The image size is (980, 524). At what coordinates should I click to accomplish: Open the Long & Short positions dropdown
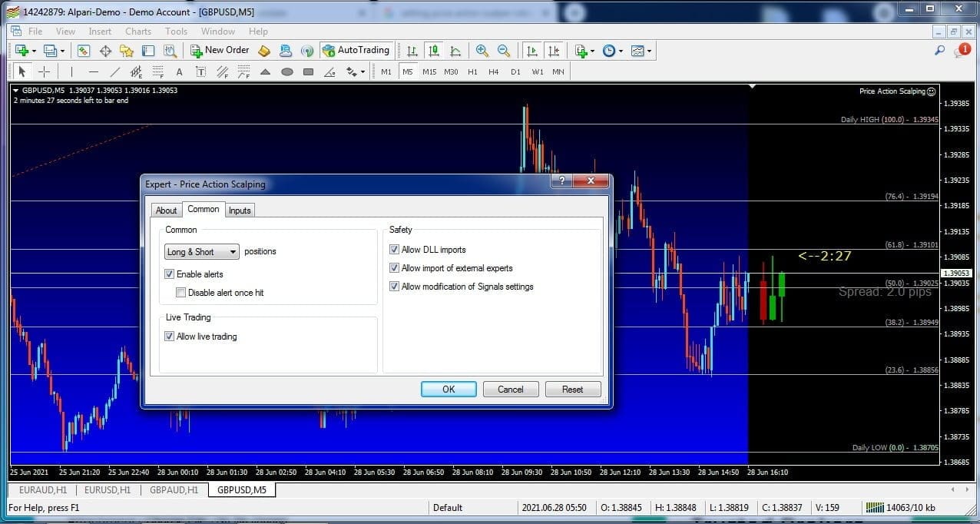point(202,252)
